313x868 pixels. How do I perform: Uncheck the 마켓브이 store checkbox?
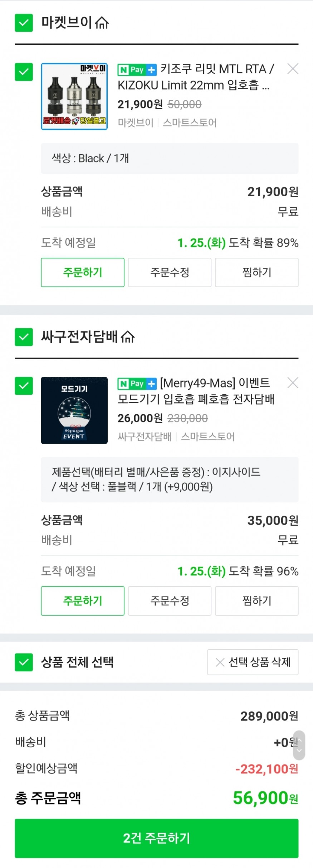(24, 23)
